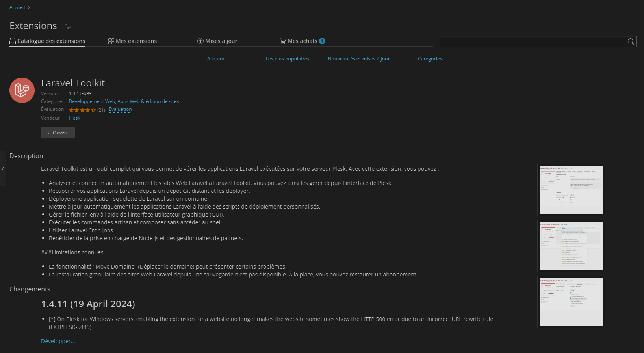Click the star rating icons
Viewport: 644px width, 353px height.
pos(82,110)
